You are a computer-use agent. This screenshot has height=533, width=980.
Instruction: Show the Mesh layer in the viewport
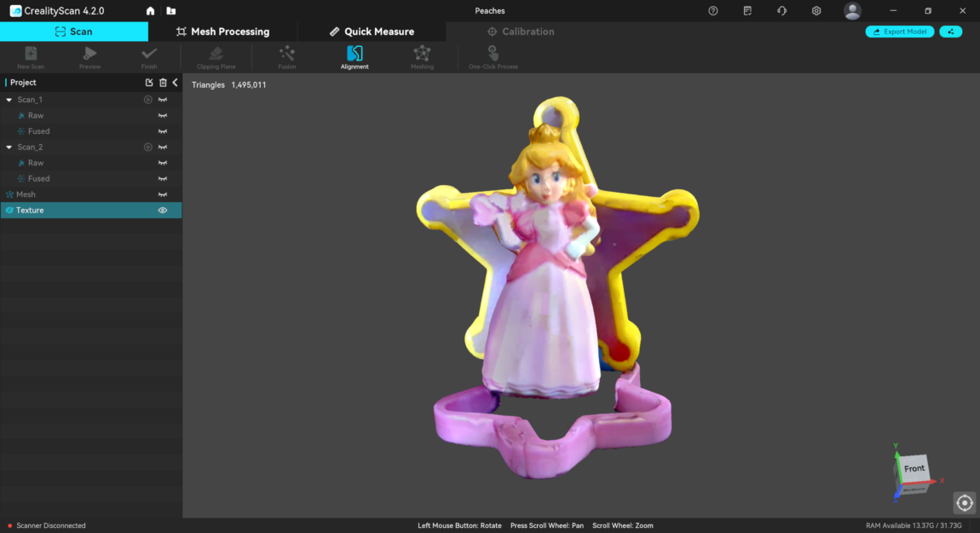163,194
